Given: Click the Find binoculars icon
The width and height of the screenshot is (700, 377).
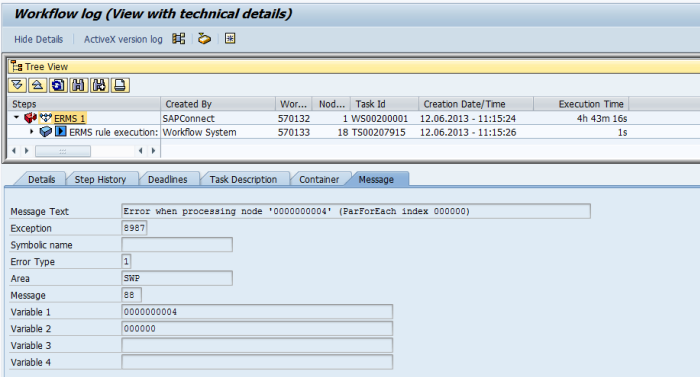Looking at the screenshot, I should (79, 85).
